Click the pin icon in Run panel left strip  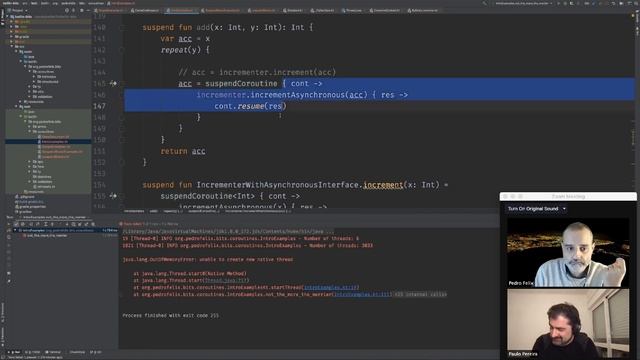click(x=9, y=281)
